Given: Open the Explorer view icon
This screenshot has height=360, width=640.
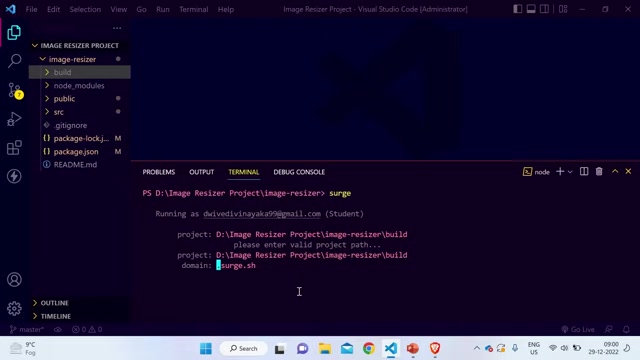Looking at the screenshot, I should coord(14,33).
